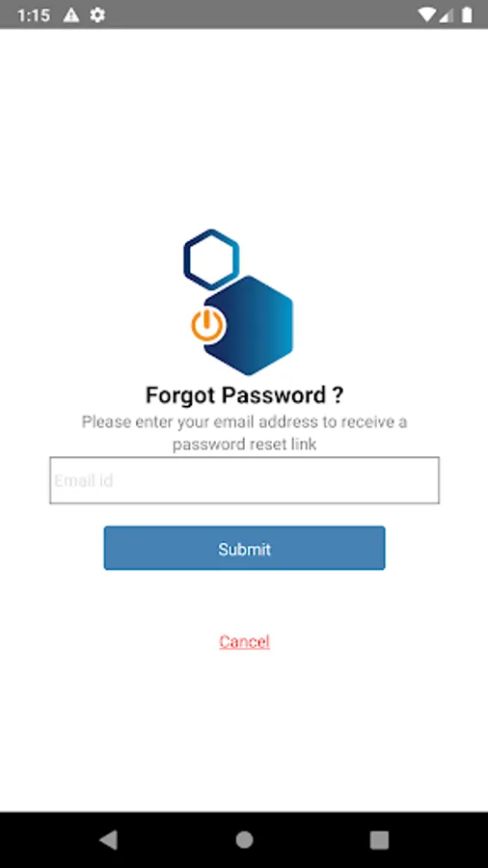Screen dimensions: 488x868
Task: Tap the 'Email id' placeholder text
Action: tap(84, 480)
